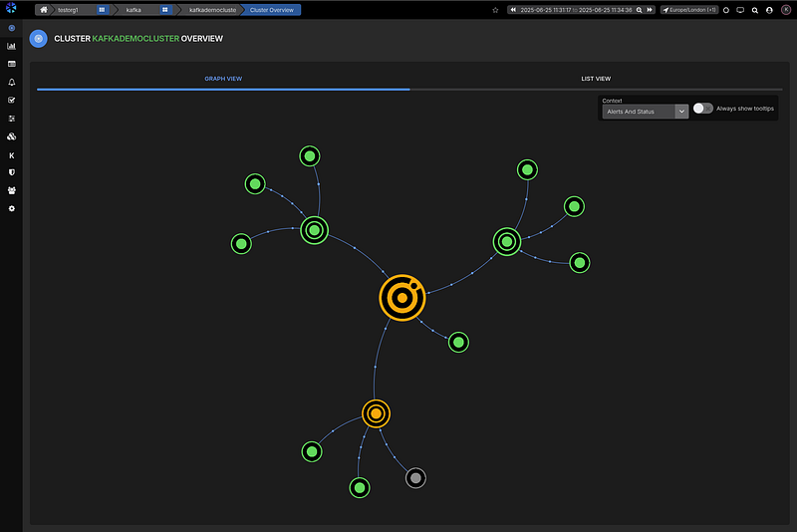Open the charts icon in sidebar
This screenshot has height=532, width=797.
pos(12,46)
